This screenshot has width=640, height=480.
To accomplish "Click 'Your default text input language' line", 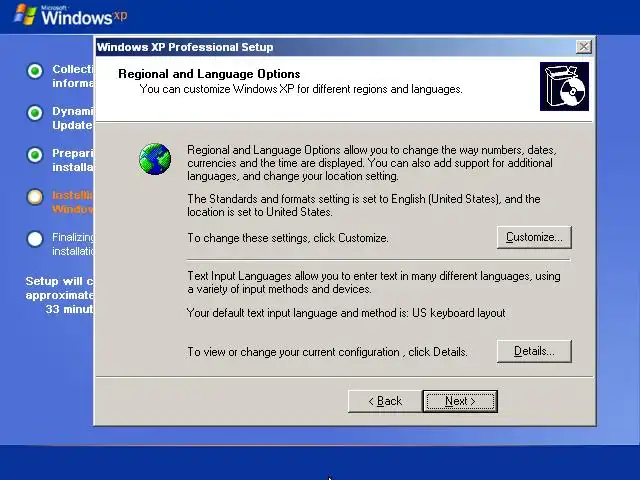I will point(346,313).
